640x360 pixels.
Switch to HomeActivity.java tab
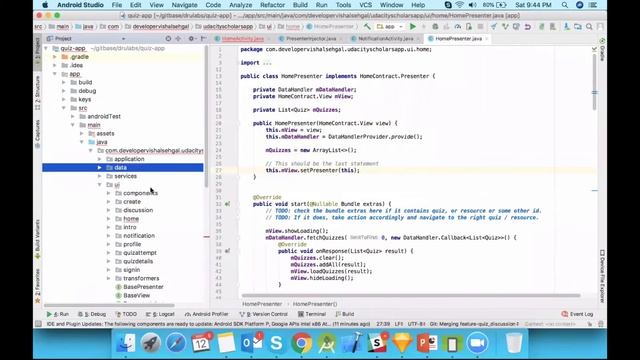click(243, 38)
